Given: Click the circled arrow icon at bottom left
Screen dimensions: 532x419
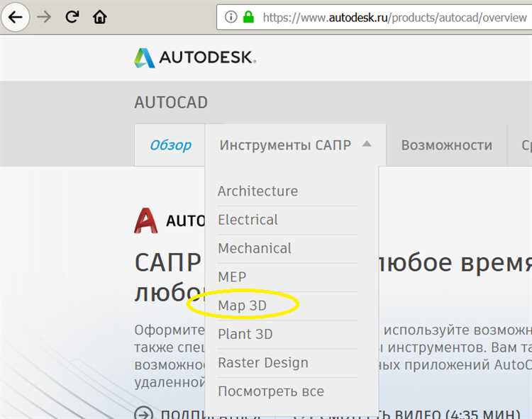Looking at the screenshot, I should point(143,413).
